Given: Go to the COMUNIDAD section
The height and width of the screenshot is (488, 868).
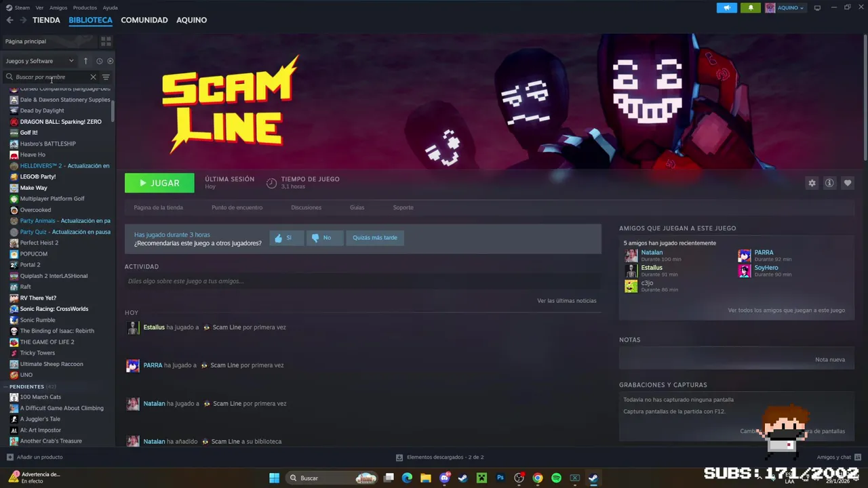Looking at the screenshot, I should point(144,20).
